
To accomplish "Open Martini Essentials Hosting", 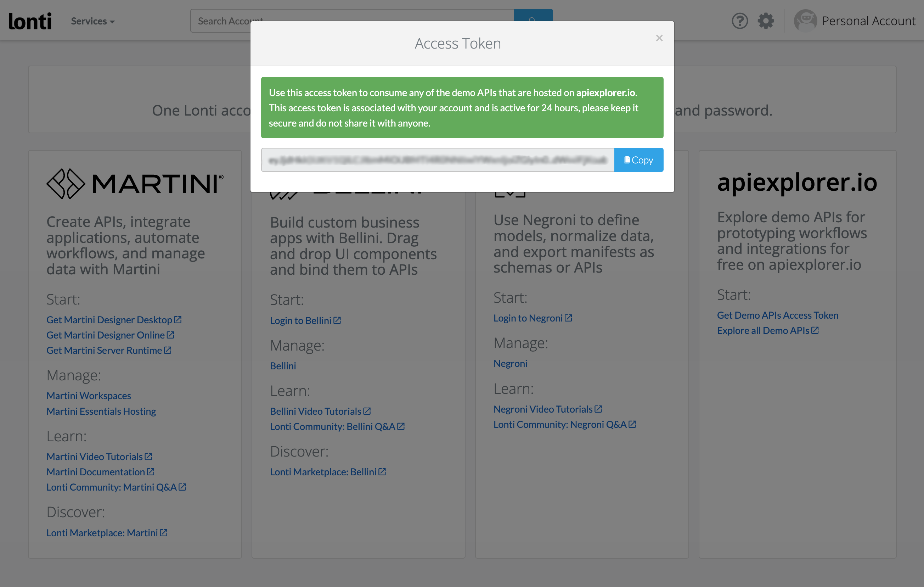I will pos(101,411).
